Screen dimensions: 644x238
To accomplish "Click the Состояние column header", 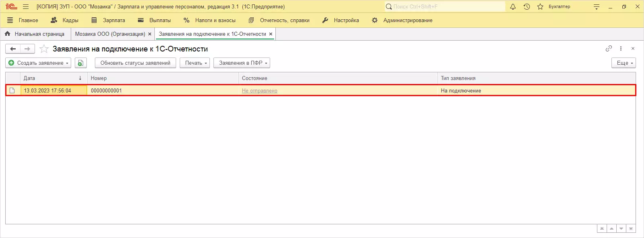I will point(338,78).
